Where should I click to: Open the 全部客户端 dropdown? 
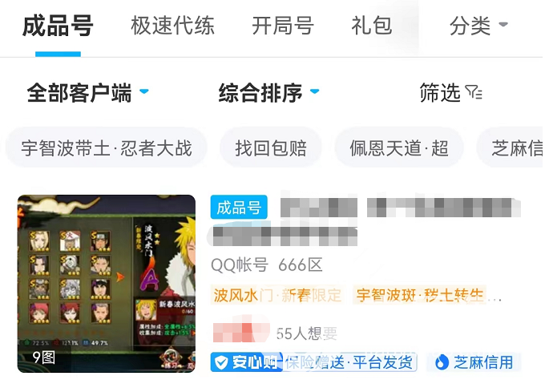coord(87,92)
